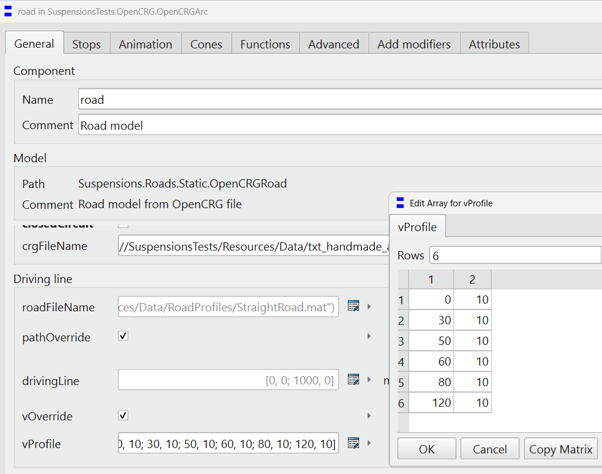Image resolution: width=602 pixels, height=474 pixels.
Task: Select row header 6 in array table
Action: pos(403,403)
